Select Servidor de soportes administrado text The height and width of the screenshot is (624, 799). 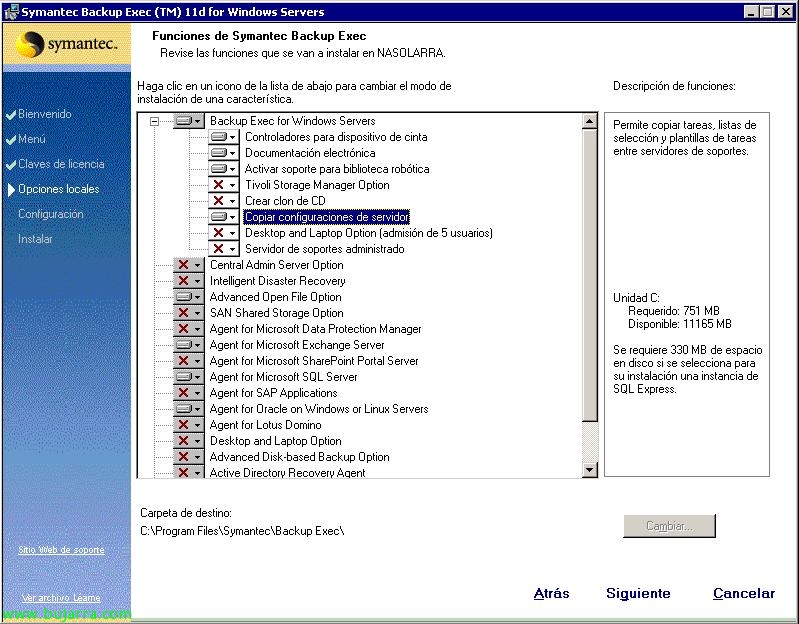pos(325,249)
